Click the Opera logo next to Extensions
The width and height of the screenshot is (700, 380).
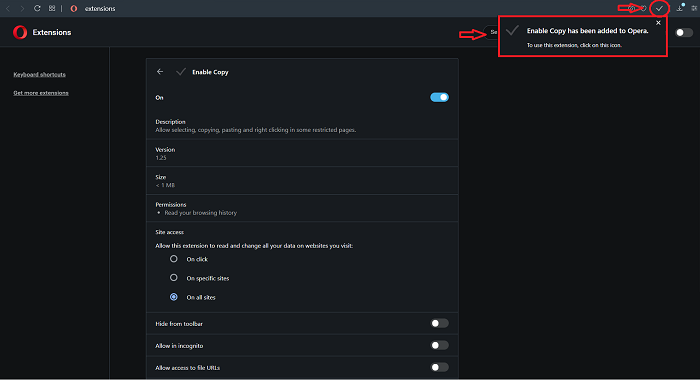click(x=20, y=32)
